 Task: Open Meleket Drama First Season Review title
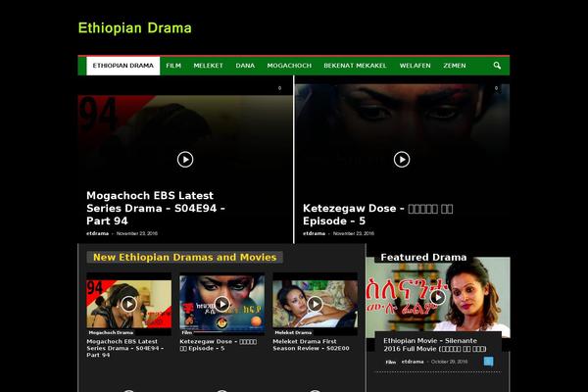311,345
